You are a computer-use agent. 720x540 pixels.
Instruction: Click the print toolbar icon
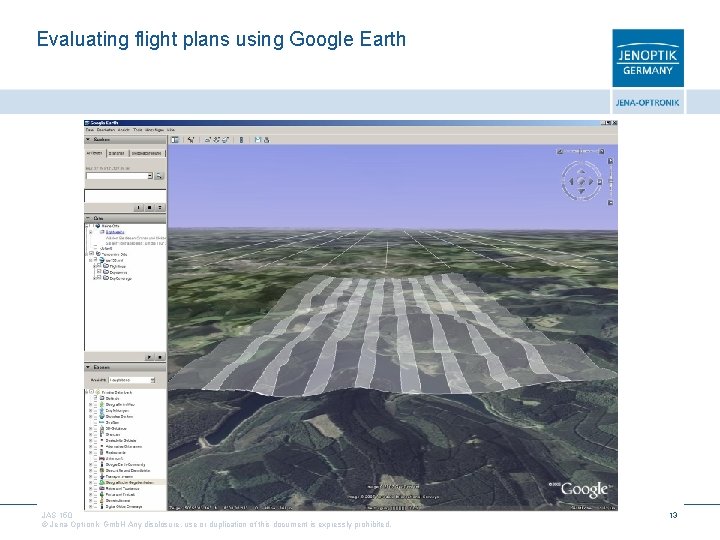pyautogui.click(x=266, y=140)
